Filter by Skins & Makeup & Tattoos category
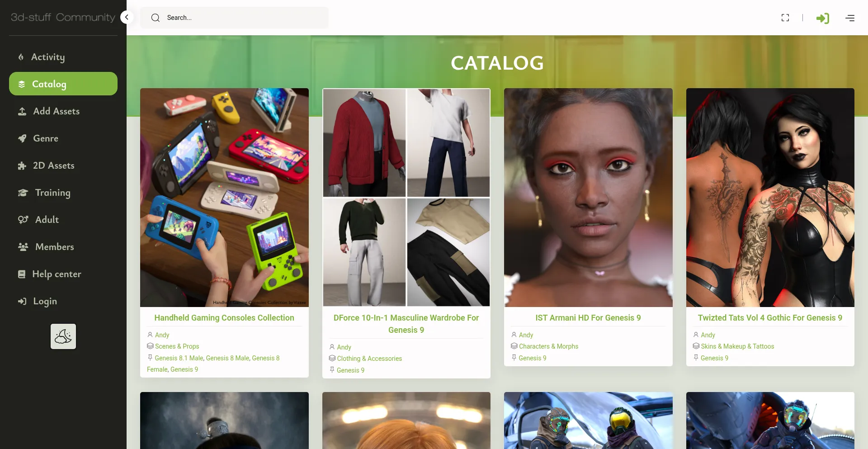 point(737,346)
